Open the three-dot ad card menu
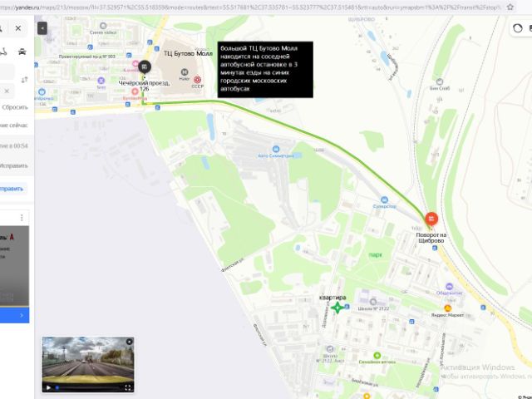 click(x=22, y=218)
